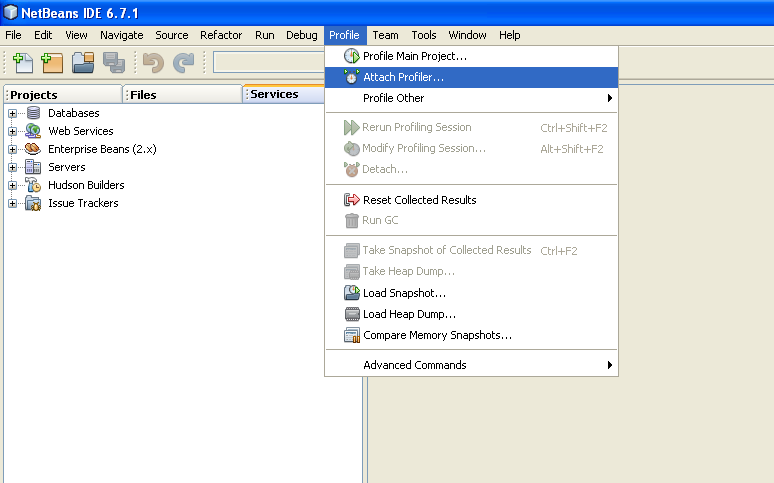774x483 pixels.
Task: Switch to the Projects tab
Action: (x=63, y=94)
